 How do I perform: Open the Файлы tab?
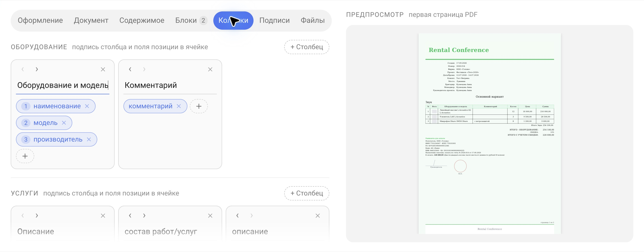pyautogui.click(x=312, y=20)
